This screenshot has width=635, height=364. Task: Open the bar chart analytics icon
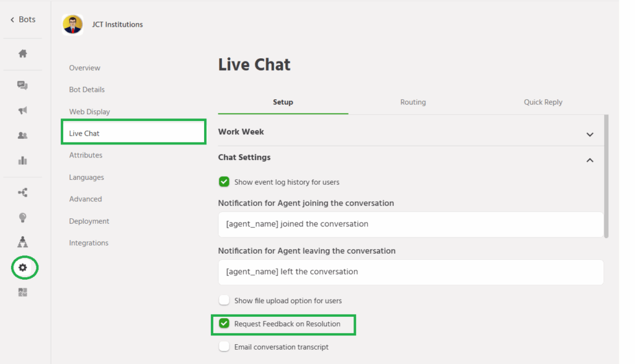23,161
